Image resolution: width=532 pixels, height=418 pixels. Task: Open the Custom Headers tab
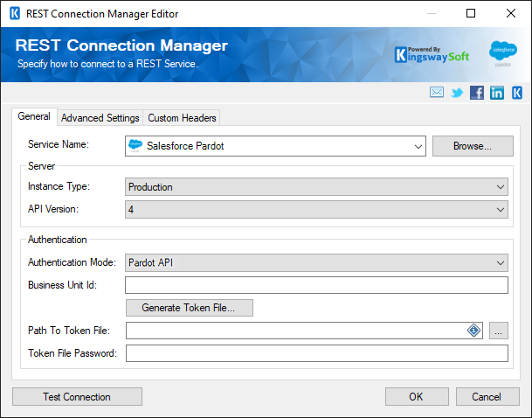(182, 118)
